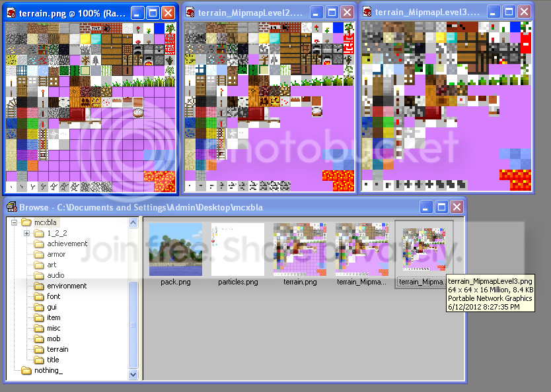This screenshot has width=551, height=392.
Task: Click the terrain_MipmapLevel3 window title icon
Action: (x=367, y=13)
